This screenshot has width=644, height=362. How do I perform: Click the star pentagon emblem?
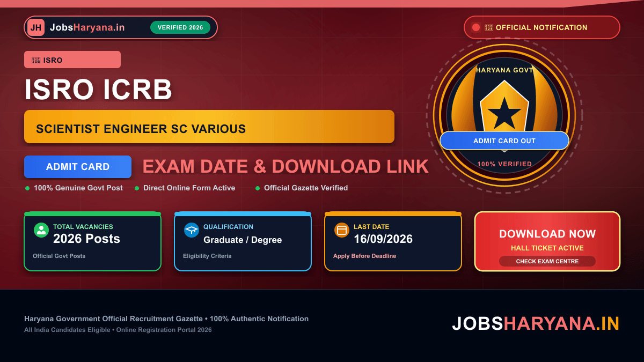pyautogui.click(x=504, y=109)
